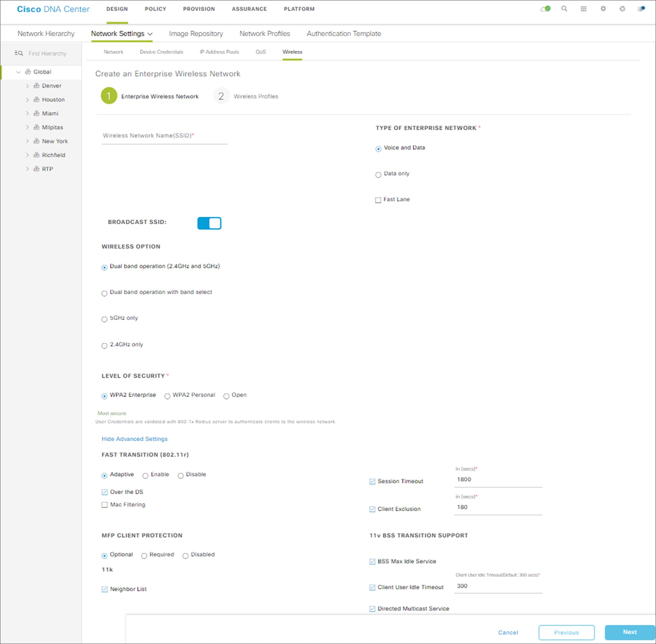The width and height of the screenshot is (656, 644).
Task: Open the Provision top menu
Action: (x=199, y=9)
